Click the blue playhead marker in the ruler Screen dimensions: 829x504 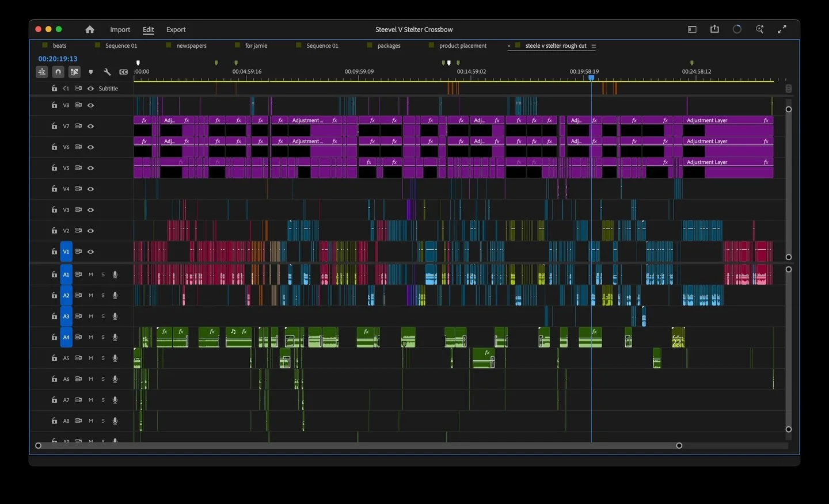(591, 78)
